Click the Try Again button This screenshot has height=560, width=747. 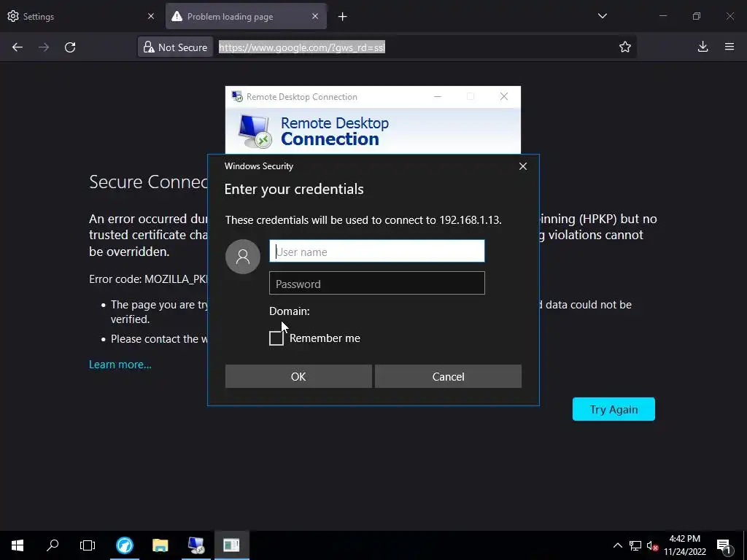pos(614,409)
